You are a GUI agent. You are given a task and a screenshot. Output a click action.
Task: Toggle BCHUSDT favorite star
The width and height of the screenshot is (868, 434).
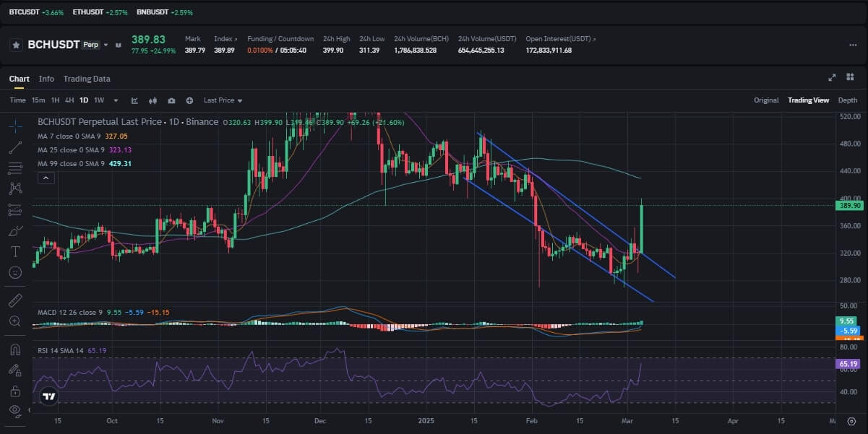[x=16, y=45]
